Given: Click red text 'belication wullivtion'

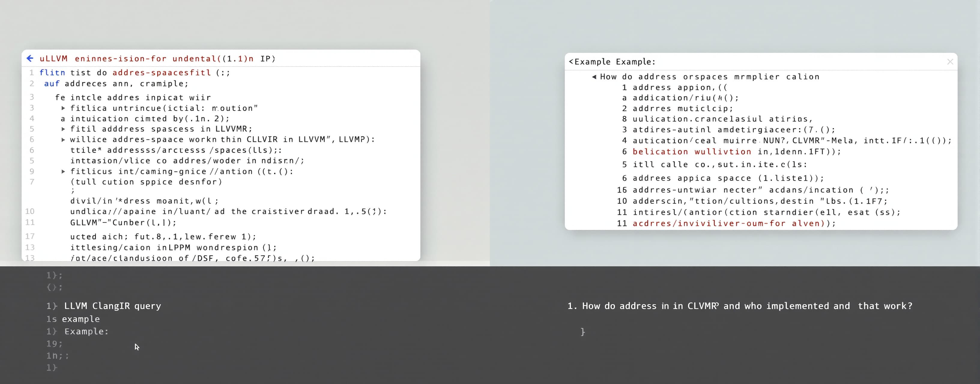Looking at the screenshot, I should (692, 152).
